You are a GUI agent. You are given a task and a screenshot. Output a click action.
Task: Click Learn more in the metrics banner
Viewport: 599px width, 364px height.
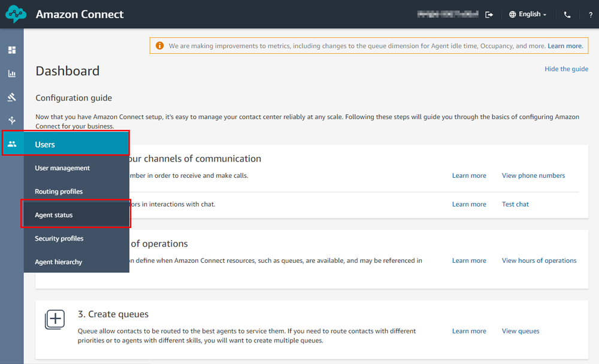(x=565, y=46)
